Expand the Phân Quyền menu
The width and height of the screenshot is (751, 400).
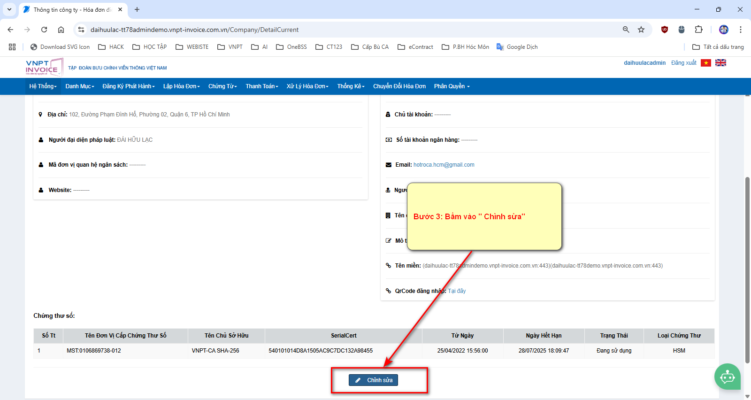pos(452,86)
